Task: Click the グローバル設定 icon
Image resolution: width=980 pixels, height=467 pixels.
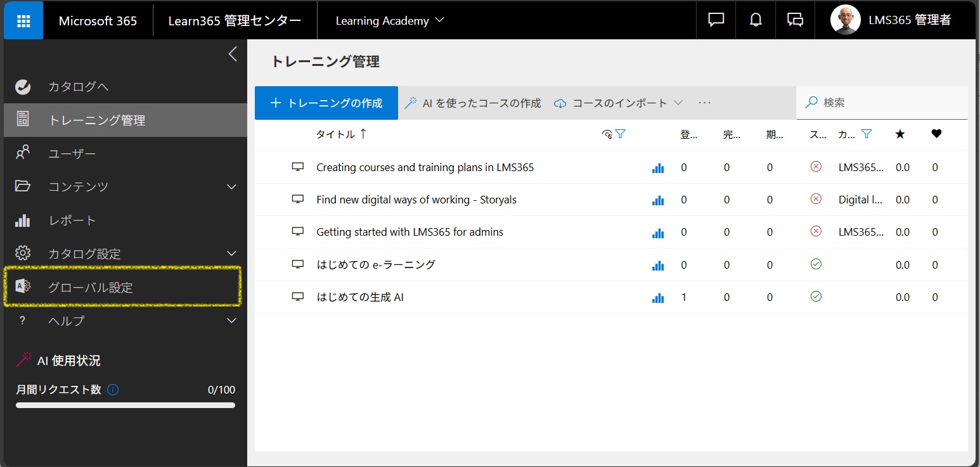Action: 23,286
